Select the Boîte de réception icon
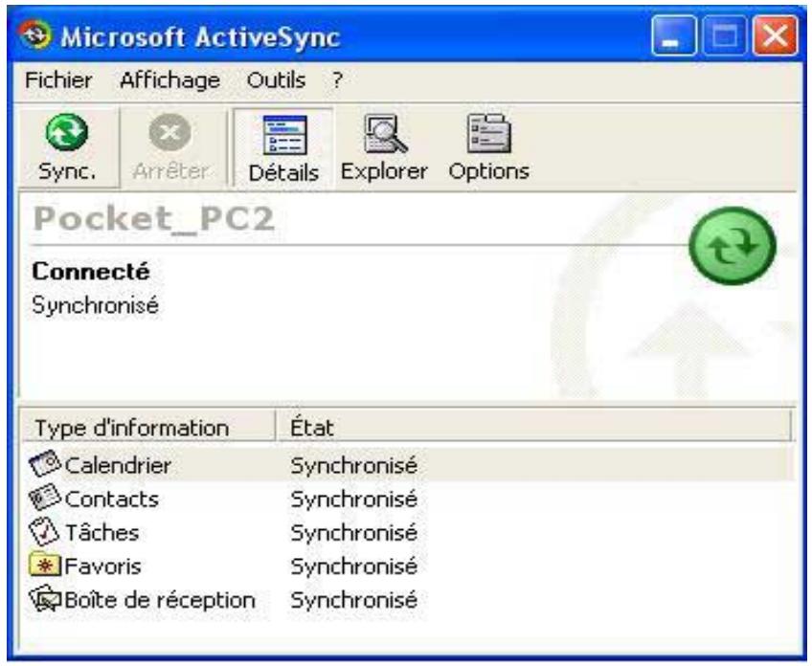 [x=45, y=599]
